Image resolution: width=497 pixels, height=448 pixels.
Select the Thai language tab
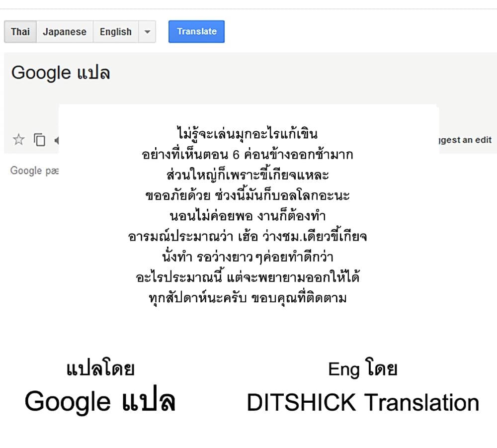[x=20, y=32]
